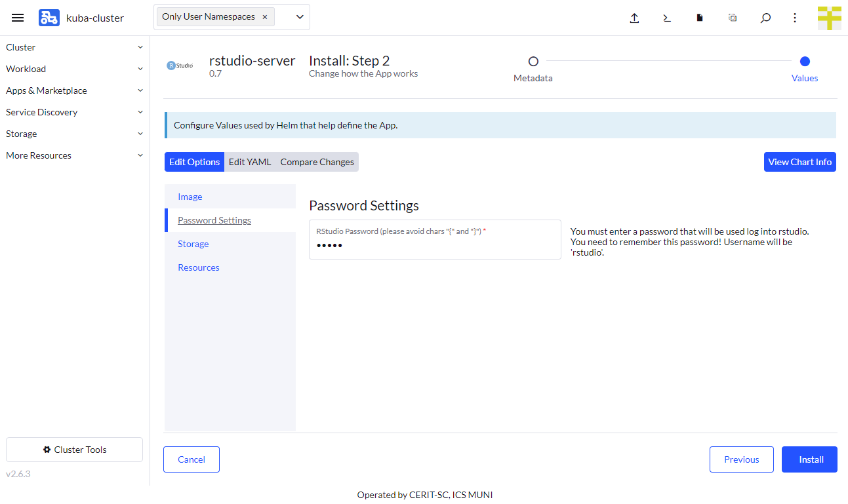Focus the RStudio Password input field
The image size is (848, 504).
434,245
